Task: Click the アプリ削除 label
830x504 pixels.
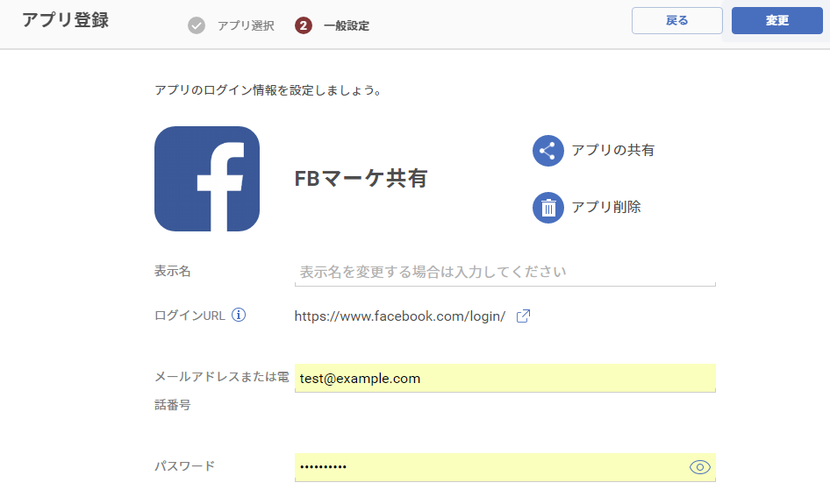Action: click(x=606, y=208)
